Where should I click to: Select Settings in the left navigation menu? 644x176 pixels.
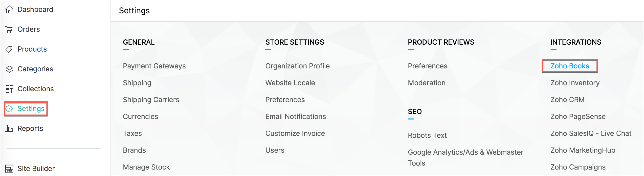click(31, 109)
